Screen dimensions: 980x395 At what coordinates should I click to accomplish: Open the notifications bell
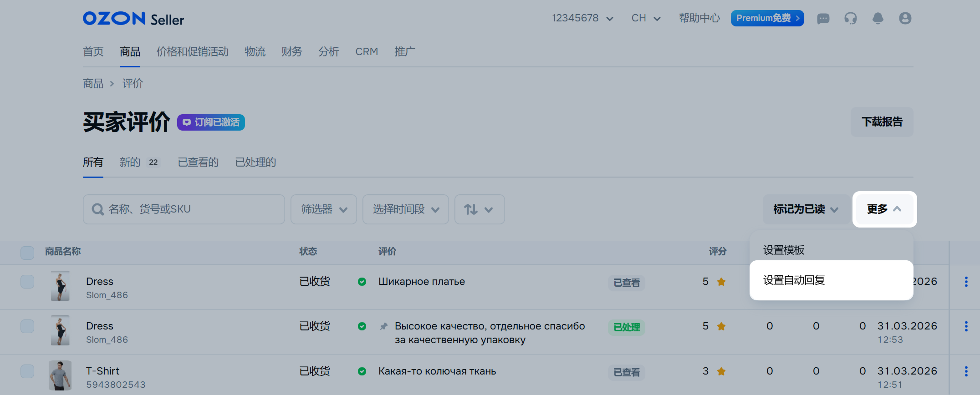coord(878,18)
